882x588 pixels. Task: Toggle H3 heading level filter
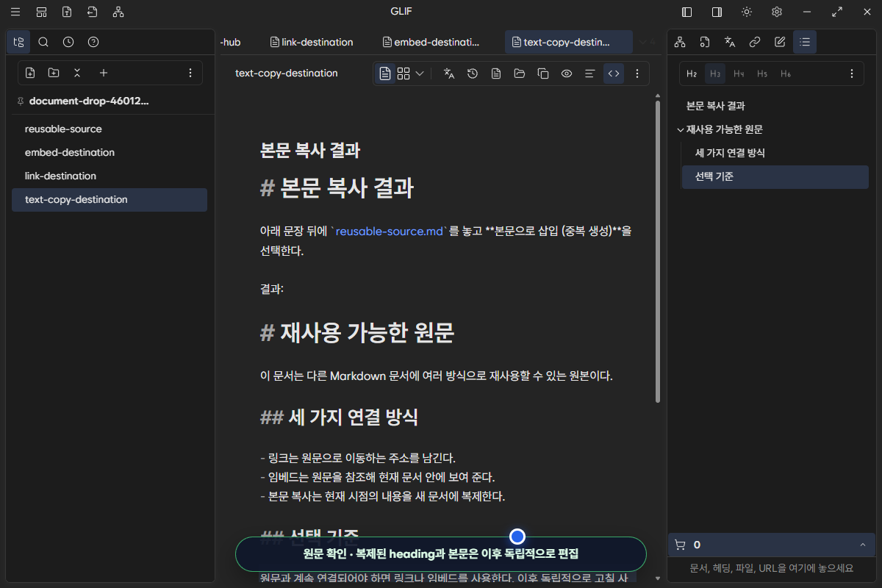tap(715, 73)
